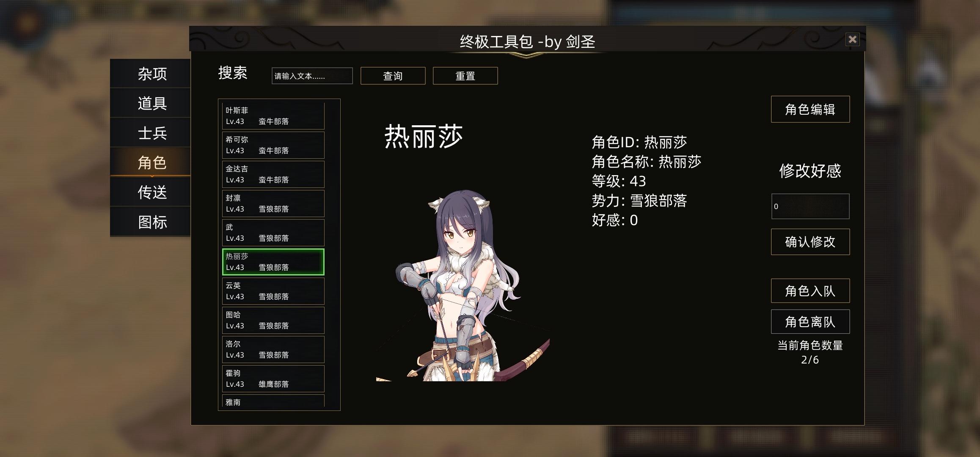This screenshot has width=980, height=457.
Task: Close the 终极工具包 window
Action: [852, 39]
